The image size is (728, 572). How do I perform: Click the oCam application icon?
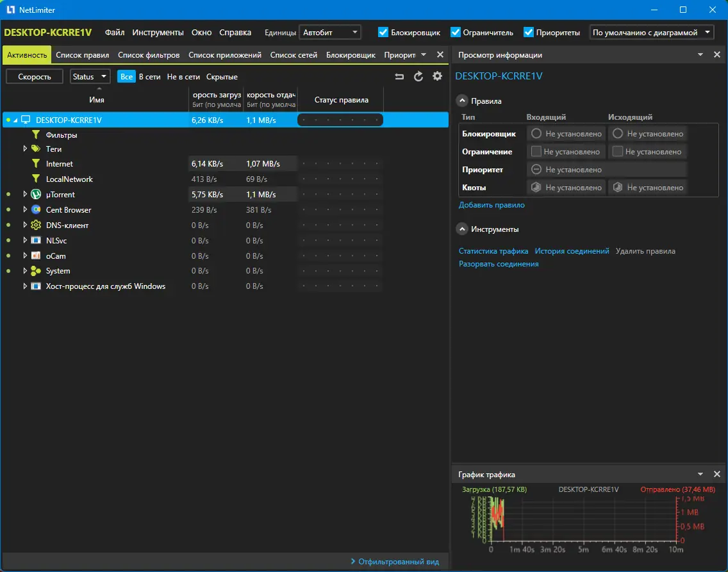click(x=36, y=256)
